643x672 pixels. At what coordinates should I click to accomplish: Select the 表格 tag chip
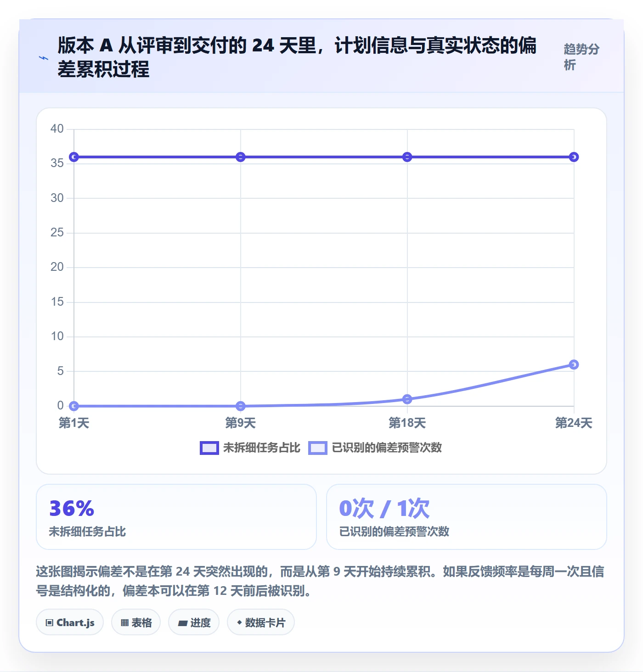tap(136, 622)
